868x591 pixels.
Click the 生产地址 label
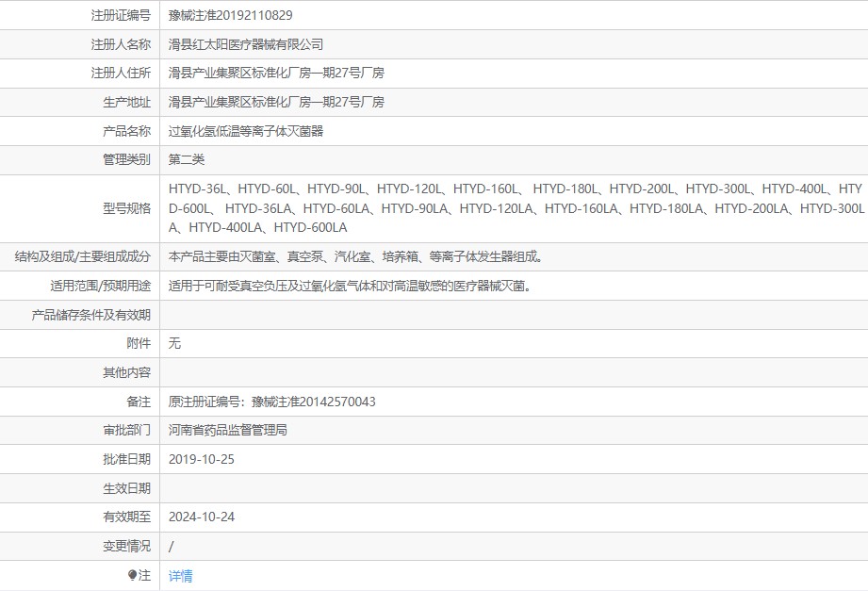tap(127, 102)
